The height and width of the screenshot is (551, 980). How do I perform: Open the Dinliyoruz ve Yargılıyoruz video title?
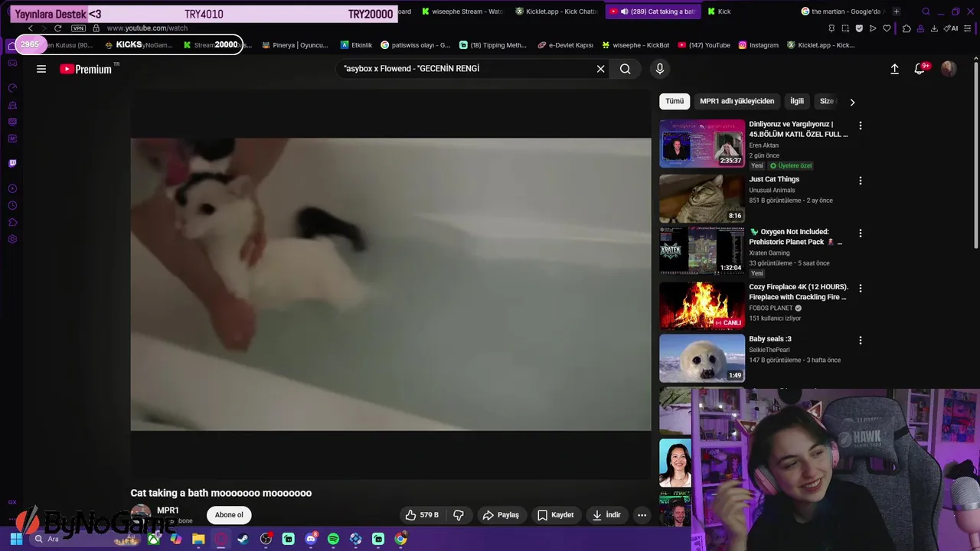coord(798,129)
